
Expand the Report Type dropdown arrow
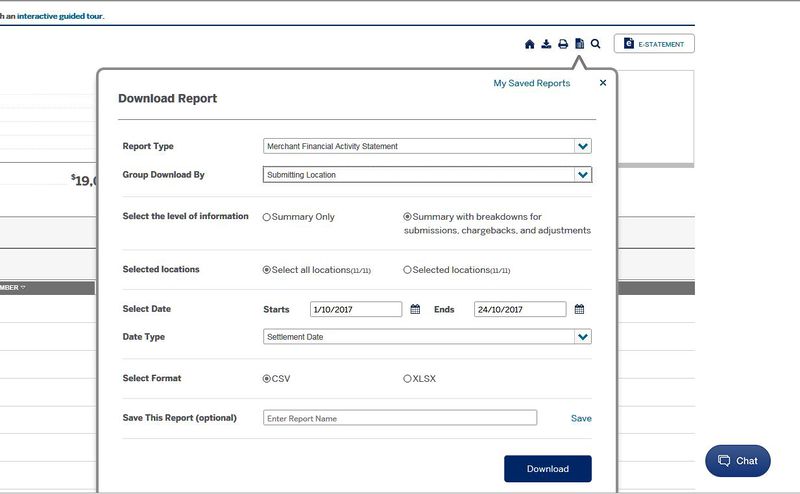click(583, 146)
